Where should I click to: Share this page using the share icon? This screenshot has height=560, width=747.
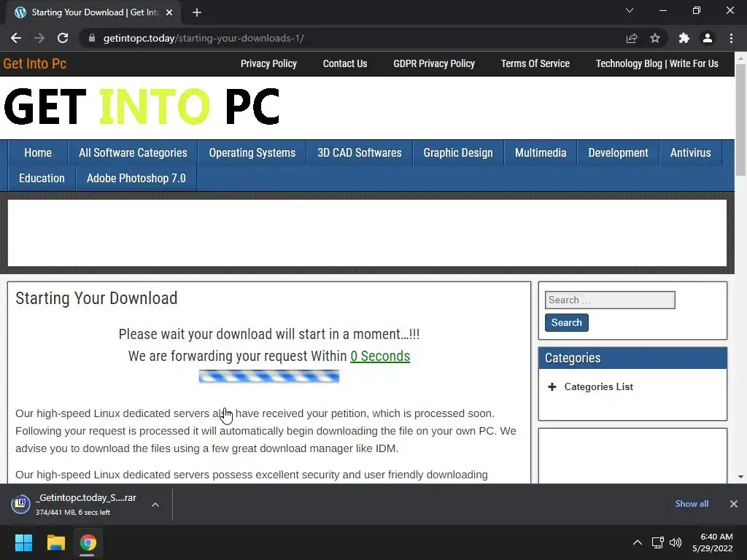point(632,38)
